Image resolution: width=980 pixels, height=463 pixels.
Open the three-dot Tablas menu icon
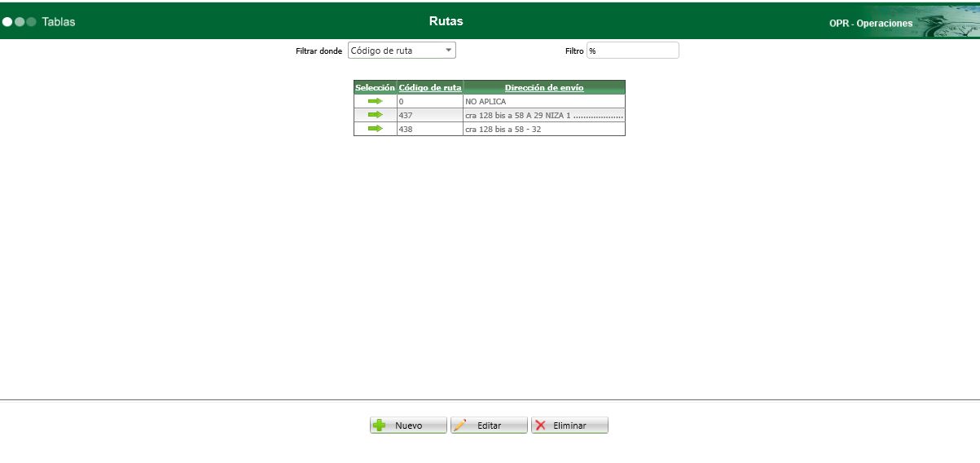click(x=19, y=22)
